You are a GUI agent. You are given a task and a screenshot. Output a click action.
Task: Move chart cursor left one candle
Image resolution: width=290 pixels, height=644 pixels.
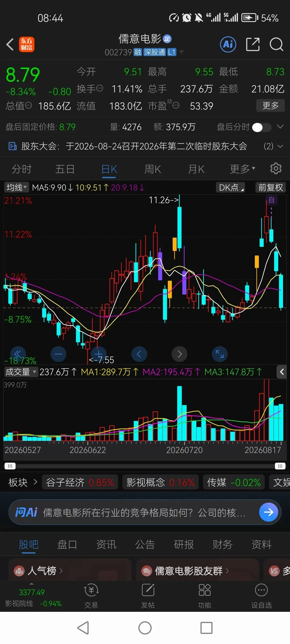(139, 354)
